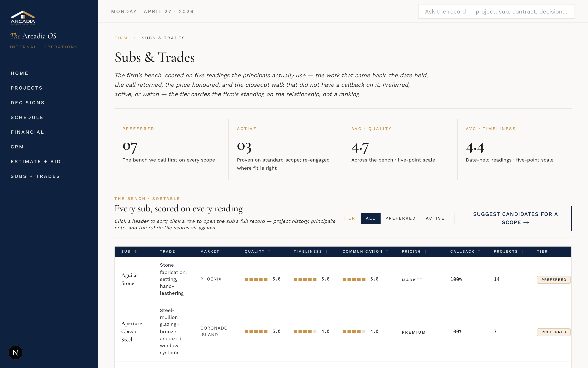Open Schedule in the sidebar
This screenshot has height=368, width=588.
[x=27, y=117]
